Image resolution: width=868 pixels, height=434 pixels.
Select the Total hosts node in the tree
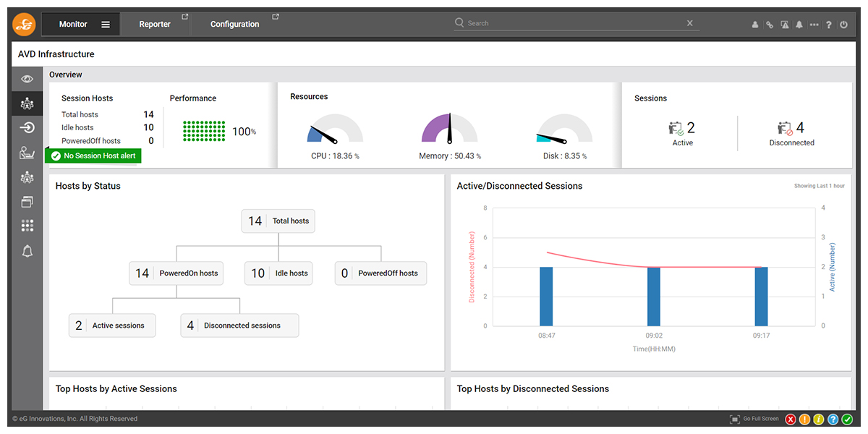click(x=278, y=221)
